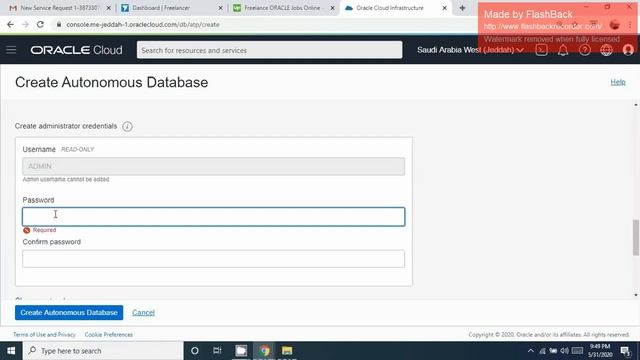Open the Windows notification center icon
640x360 pixels.
point(625,351)
